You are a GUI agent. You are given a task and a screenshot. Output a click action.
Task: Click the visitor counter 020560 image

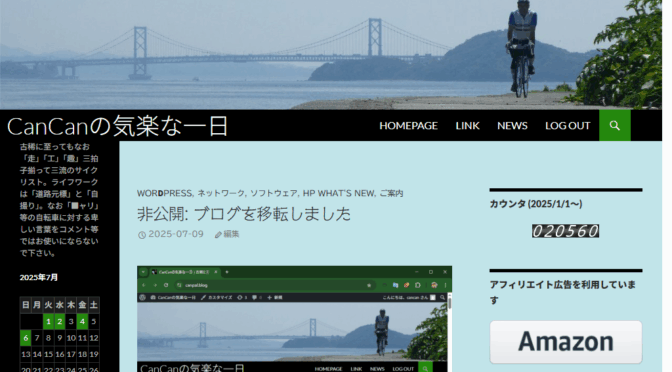[x=565, y=231]
